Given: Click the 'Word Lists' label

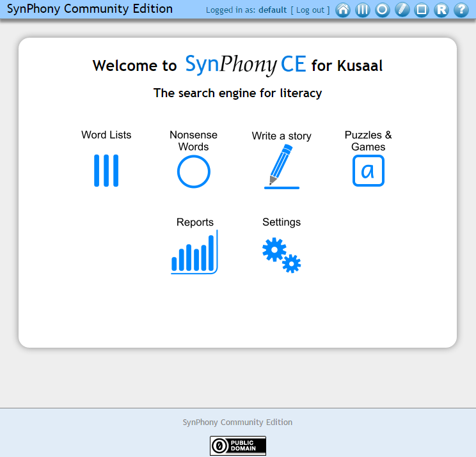Looking at the screenshot, I should pos(106,135).
